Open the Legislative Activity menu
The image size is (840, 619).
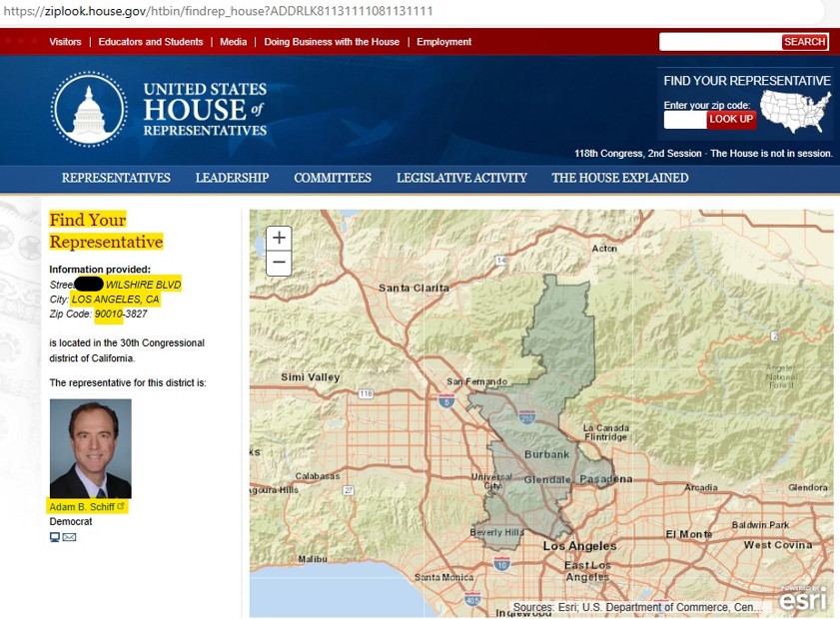(461, 178)
